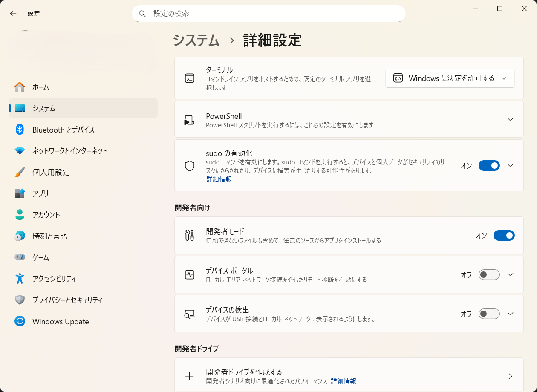Enable the デバイス ポータル toggle
Screen dimensions: 537x392
(x=489, y=275)
